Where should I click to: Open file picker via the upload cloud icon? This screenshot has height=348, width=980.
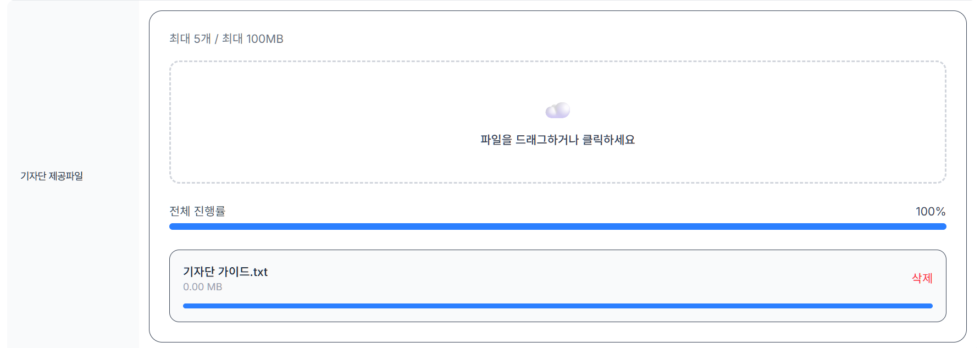pyautogui.click(x=557, y=109)
